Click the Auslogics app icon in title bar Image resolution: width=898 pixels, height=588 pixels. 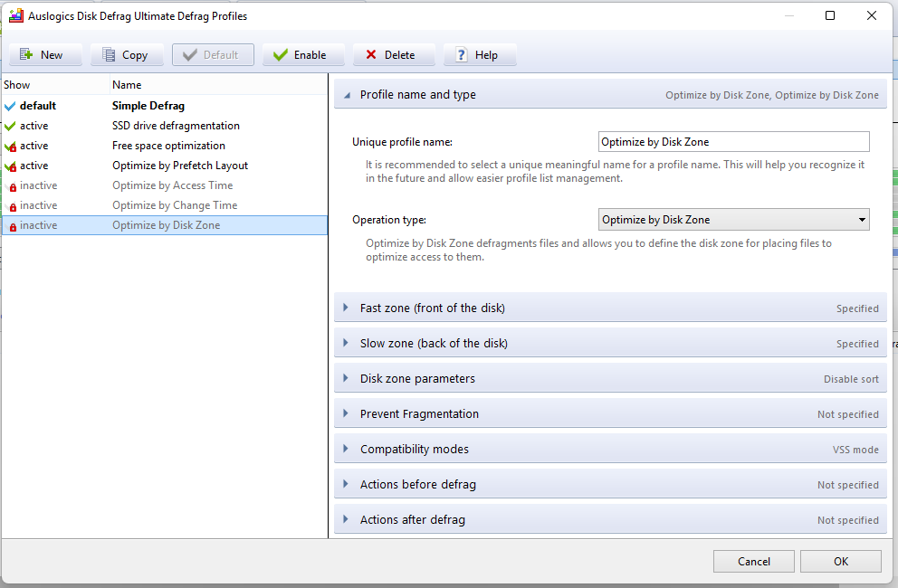tap(15, 15)
